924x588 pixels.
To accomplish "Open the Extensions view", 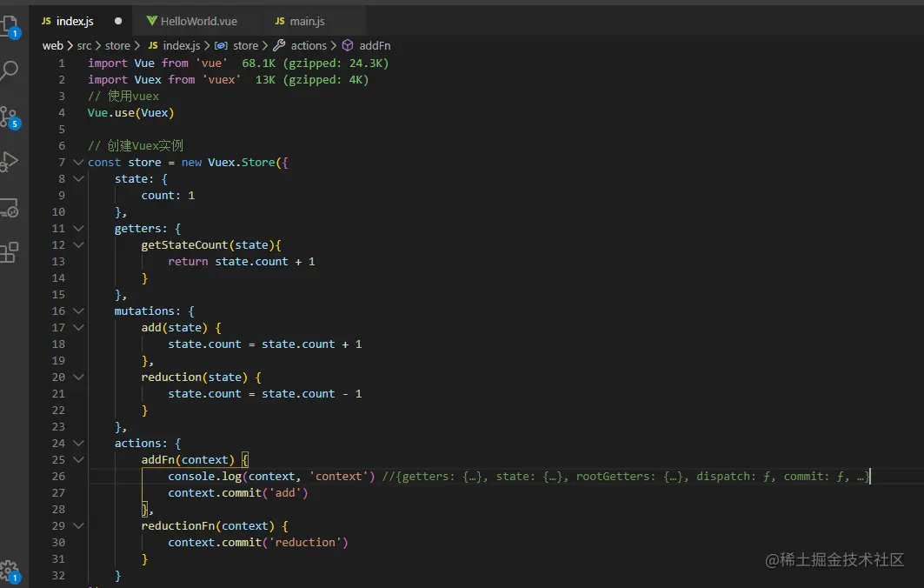I will point(10,252).
